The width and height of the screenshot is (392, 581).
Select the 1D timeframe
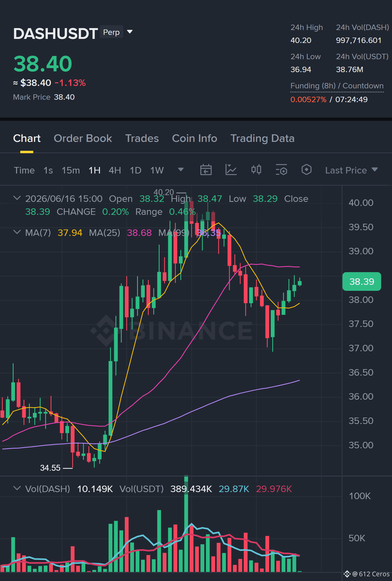click(135, 170)
